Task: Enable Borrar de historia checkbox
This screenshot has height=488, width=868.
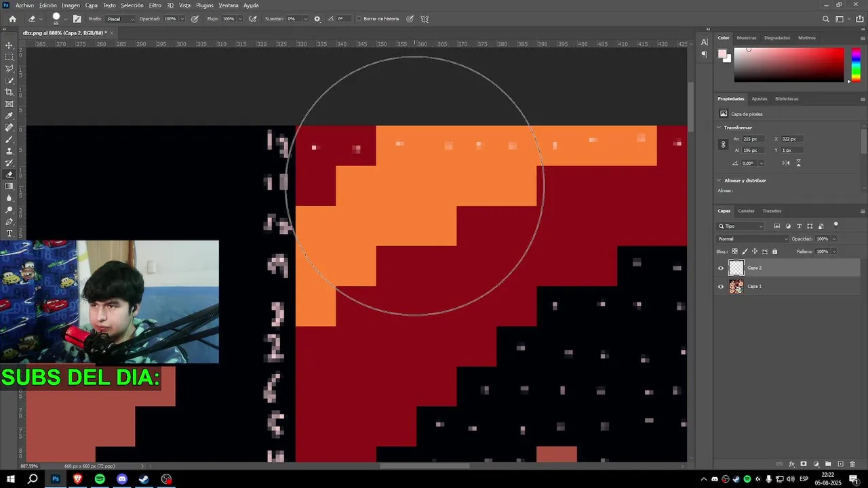Action: 359,19
